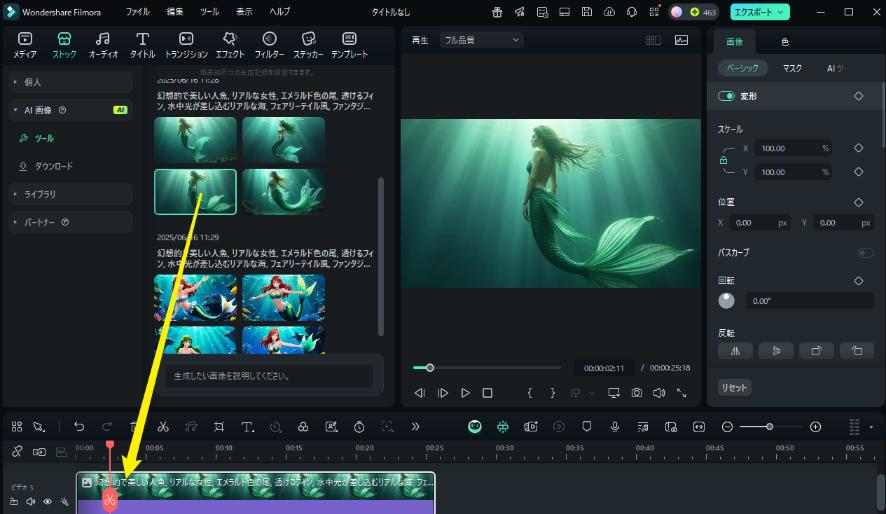Select ツール under AI 画像
This screenshot has height=514, width=886.
point(44,138)
